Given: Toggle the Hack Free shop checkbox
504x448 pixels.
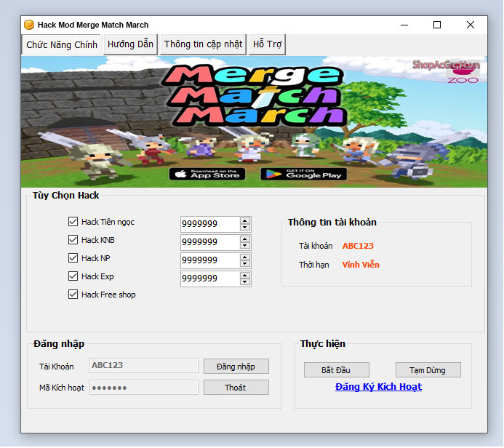Looking at the screenshot, I should pos(73,294).
